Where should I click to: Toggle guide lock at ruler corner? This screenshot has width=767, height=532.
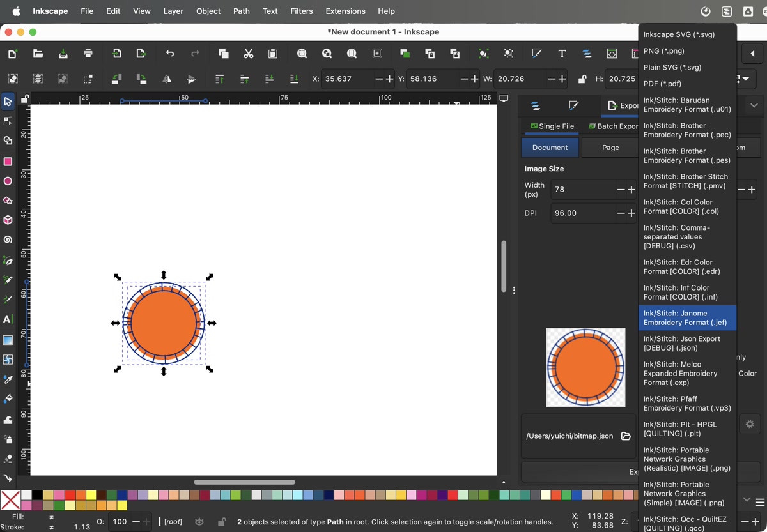(24, 98)
